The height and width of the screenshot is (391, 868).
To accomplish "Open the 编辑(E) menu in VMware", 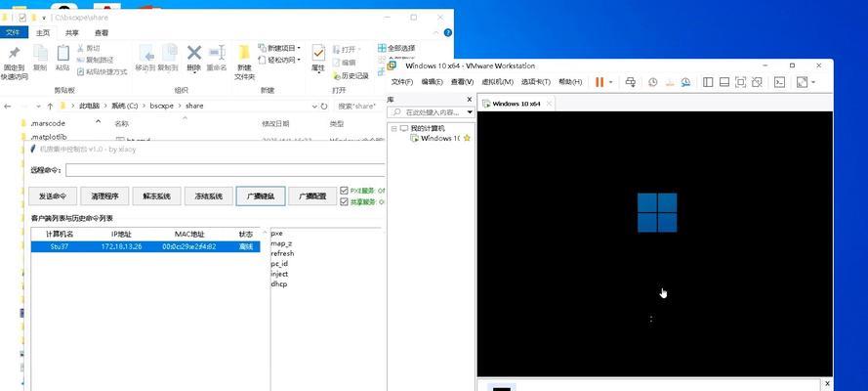I will (432, 82).
